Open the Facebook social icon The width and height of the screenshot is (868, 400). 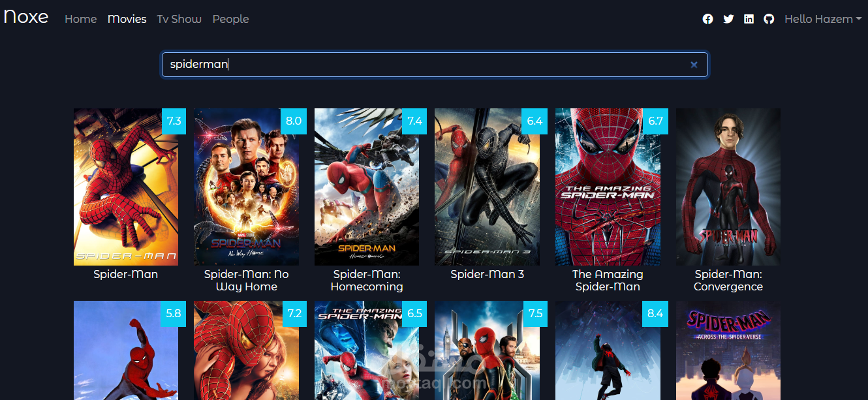pos(707,19)
